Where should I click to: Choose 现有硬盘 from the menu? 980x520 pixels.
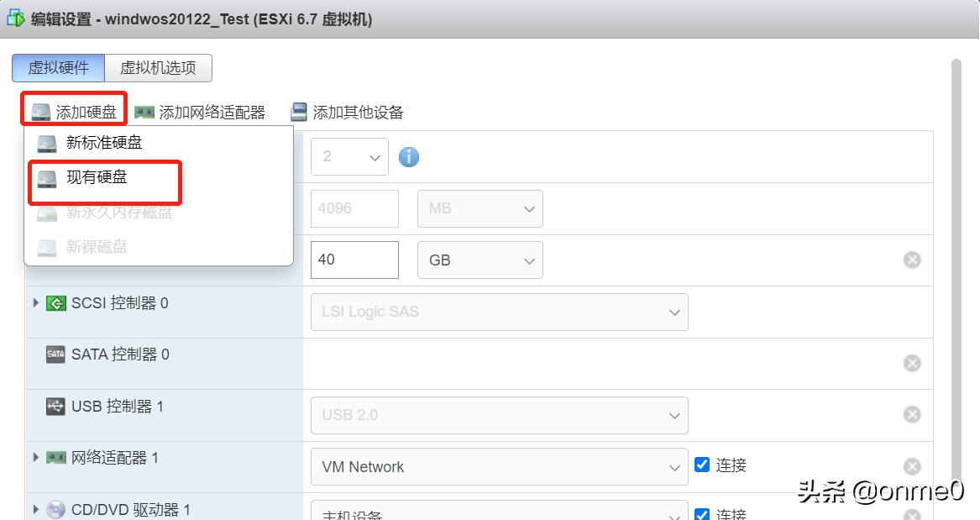[158, 177]
